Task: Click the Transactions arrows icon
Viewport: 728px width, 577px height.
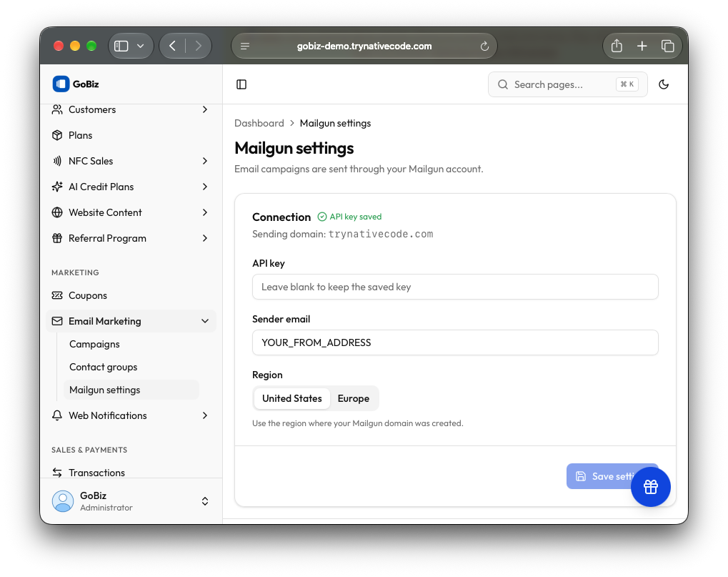Action: point(57,473)
